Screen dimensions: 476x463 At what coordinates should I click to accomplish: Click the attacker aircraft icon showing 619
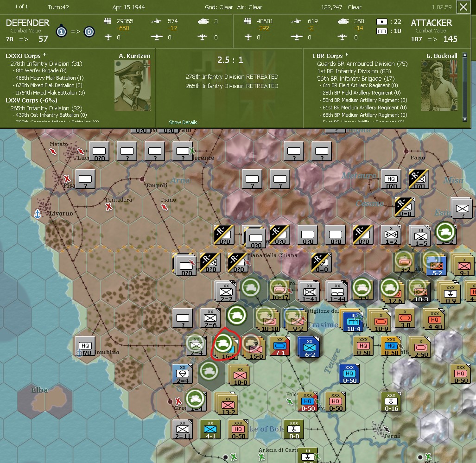(x=296, y=21)
